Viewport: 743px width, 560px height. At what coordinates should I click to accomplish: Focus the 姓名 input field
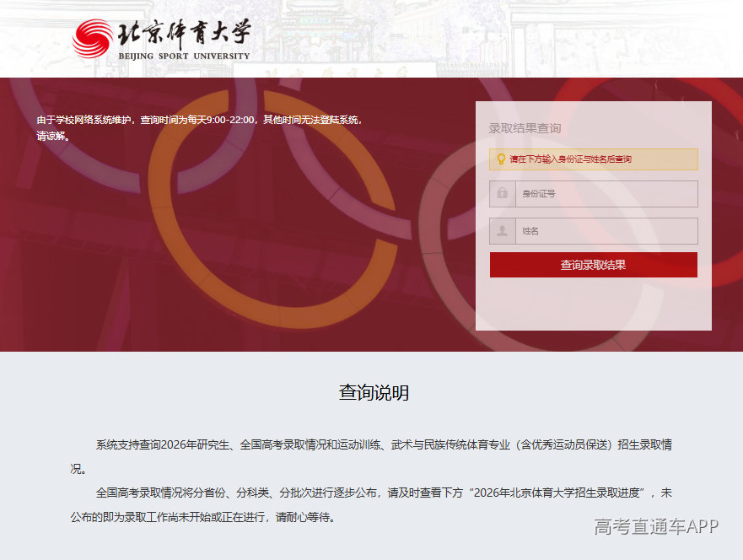point(606,231)
